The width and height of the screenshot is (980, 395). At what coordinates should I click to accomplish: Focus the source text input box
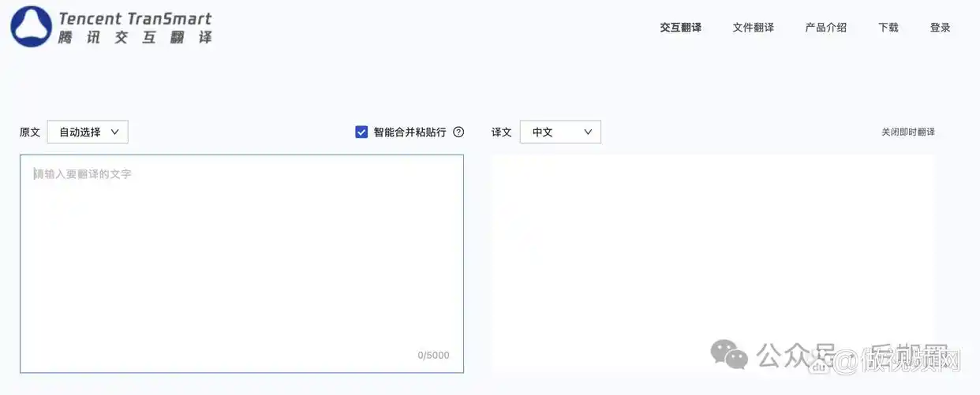point(241,263)
